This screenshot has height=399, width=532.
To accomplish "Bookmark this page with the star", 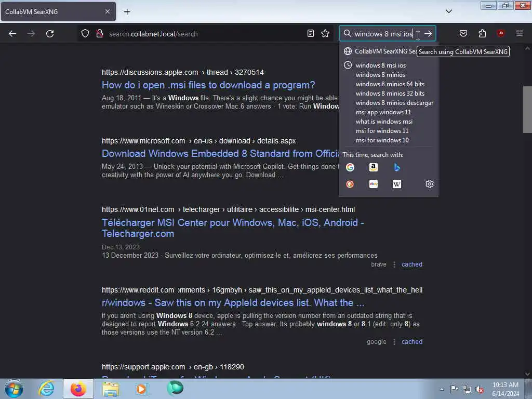I will point(325,33).
